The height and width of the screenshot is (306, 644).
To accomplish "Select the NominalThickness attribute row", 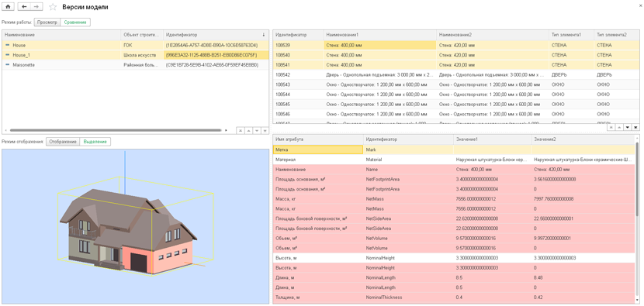I will [x=453, y=297].
